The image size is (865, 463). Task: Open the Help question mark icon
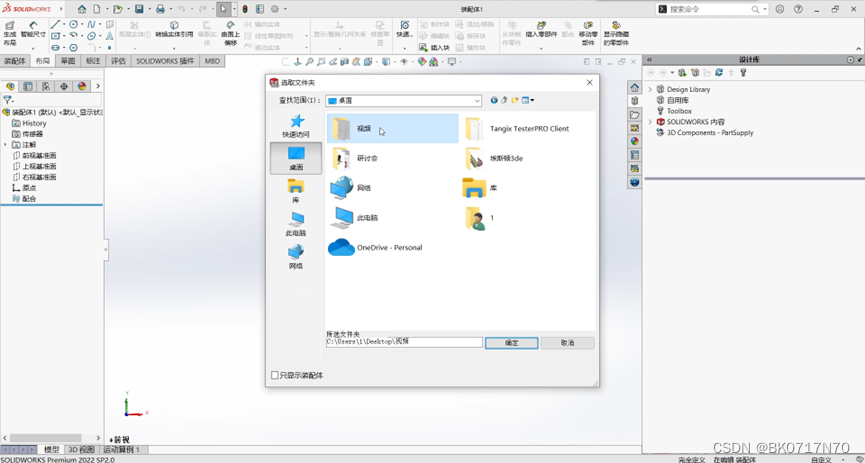tap(798, 9)
